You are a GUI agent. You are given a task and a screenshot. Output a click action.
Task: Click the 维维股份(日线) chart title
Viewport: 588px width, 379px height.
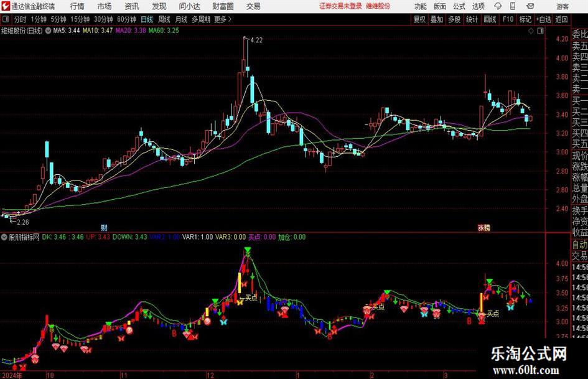tap(22, 30)
